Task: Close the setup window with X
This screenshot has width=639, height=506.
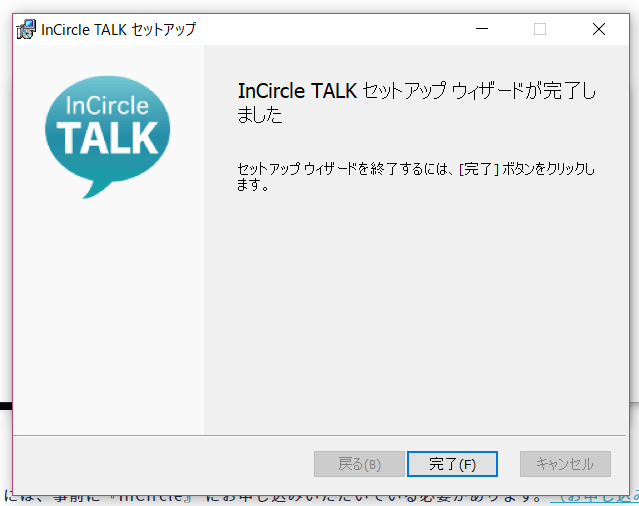Action: 599,29
